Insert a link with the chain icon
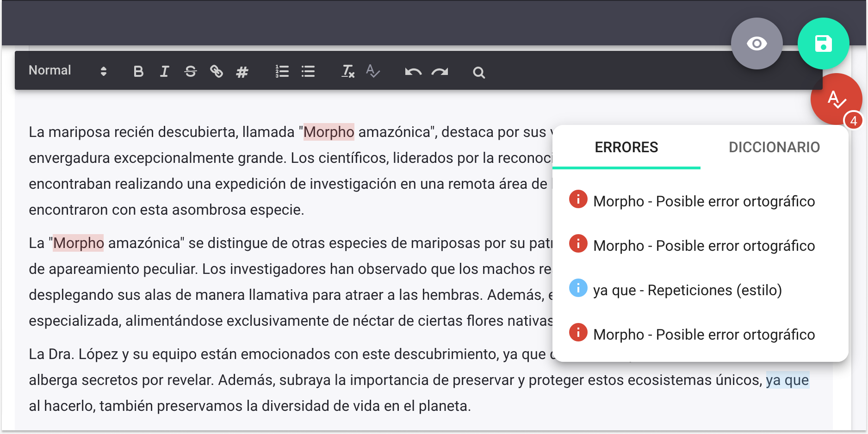868x434 pixels. point(216,72)
